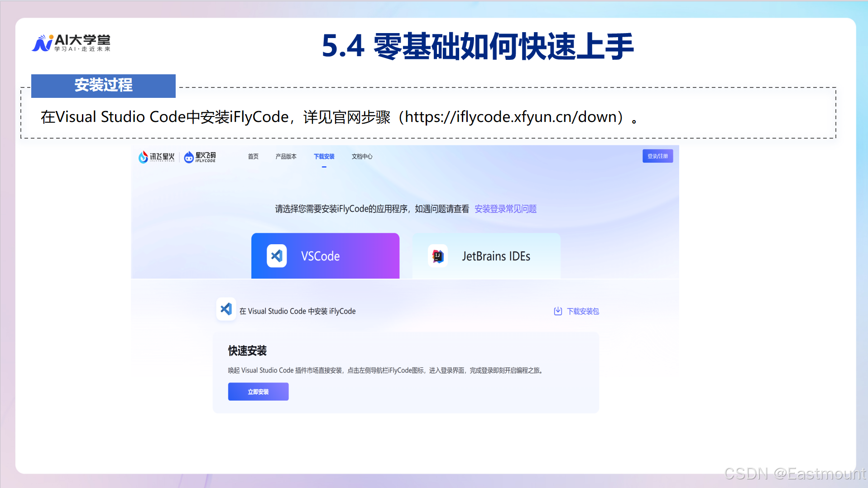
Task: Click the blue tab indicator under 下载安装
Action: pos(324,167)
